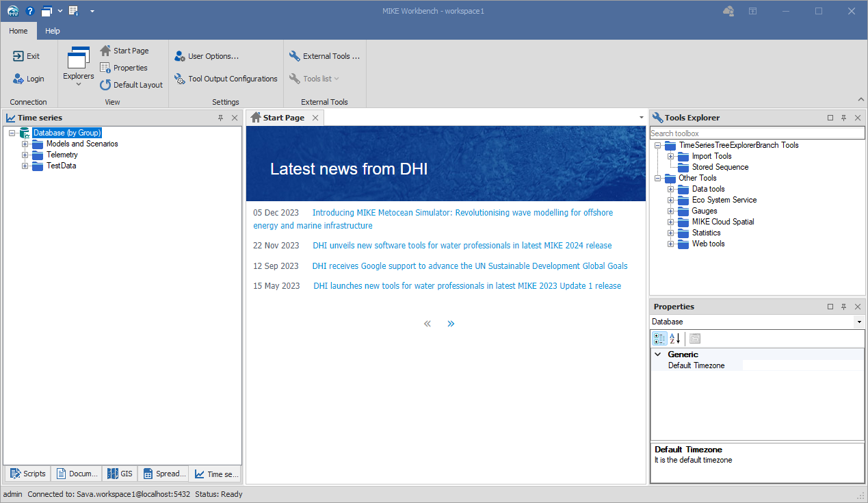Open the Properties object dropdown showing Database

pyautogui.click(x=858, y=322)
